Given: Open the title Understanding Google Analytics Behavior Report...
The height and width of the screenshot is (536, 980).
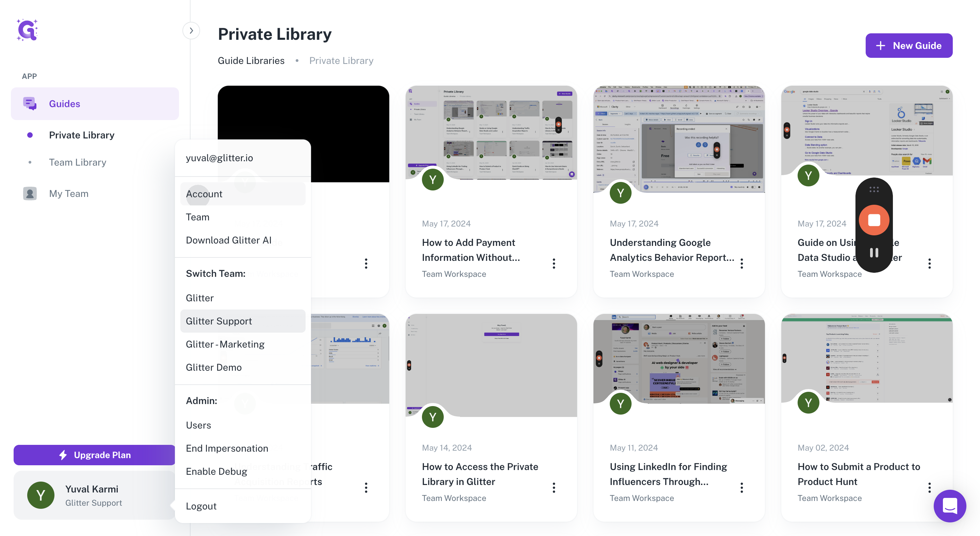Looking at the screenshot, I should pyautogui.click(x=672, y=250).
